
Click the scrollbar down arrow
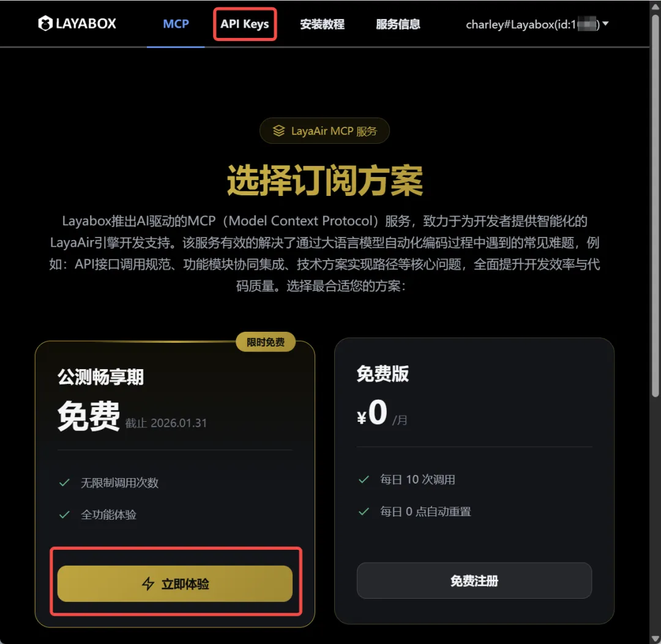pyautogui.click(x=655, y=638)
